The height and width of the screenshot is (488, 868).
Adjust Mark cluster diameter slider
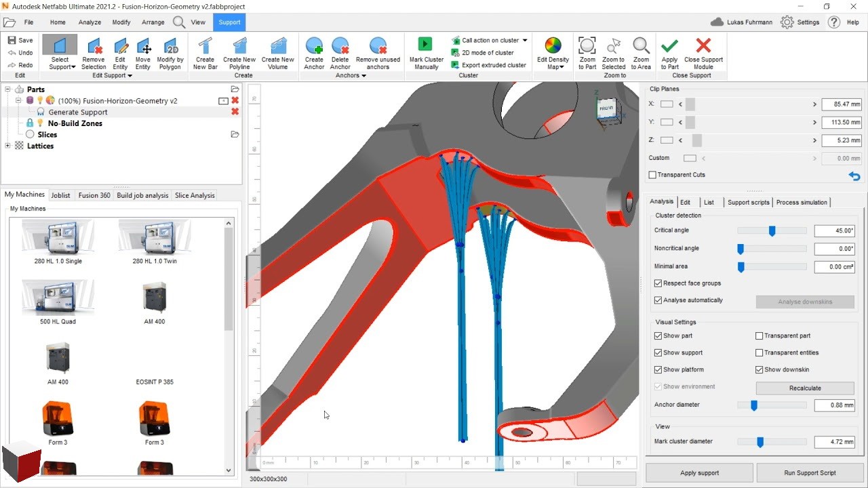(760, 442)
